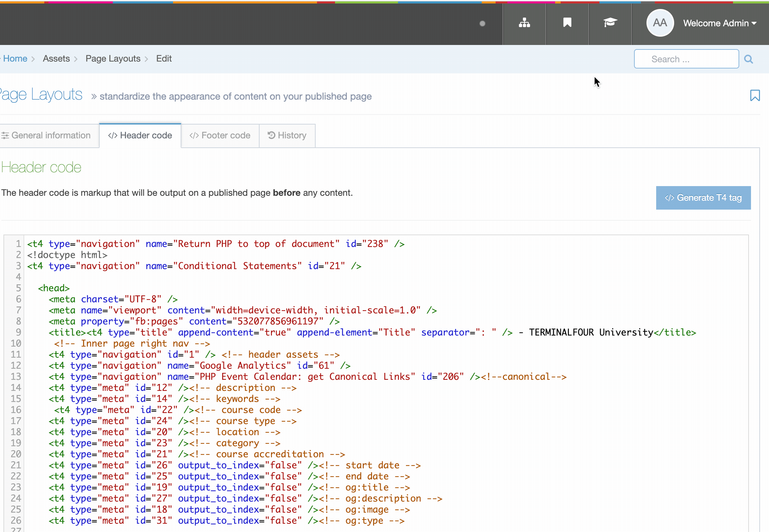769x532 pixels.
Task: View the History tab
Action: click(287, 135)
